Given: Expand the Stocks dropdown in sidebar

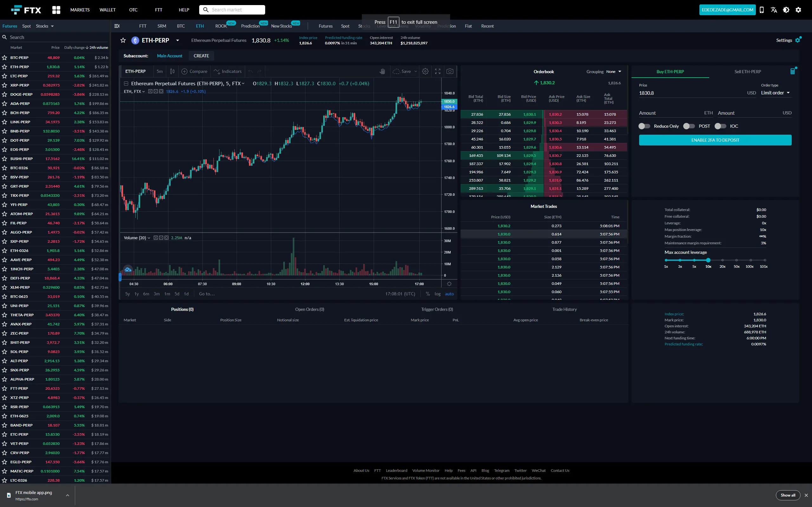Looking at the screenshot, I should click(x=45, y=26).
